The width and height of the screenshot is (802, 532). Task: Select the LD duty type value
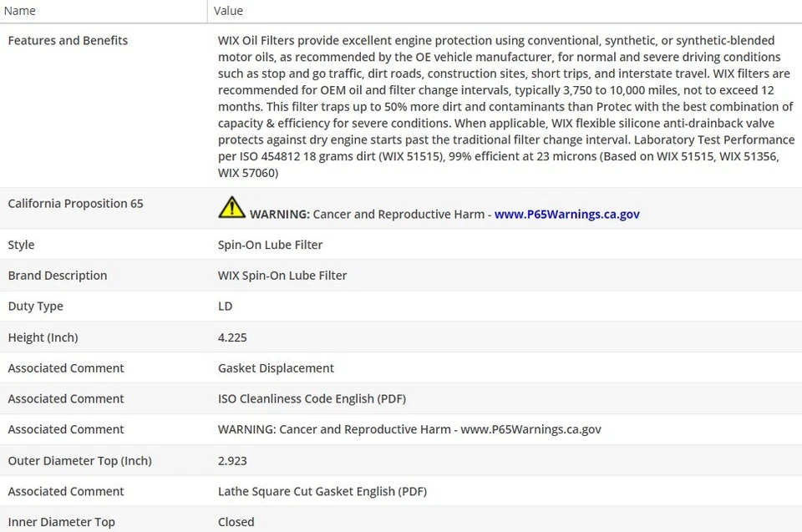[225, 306]
